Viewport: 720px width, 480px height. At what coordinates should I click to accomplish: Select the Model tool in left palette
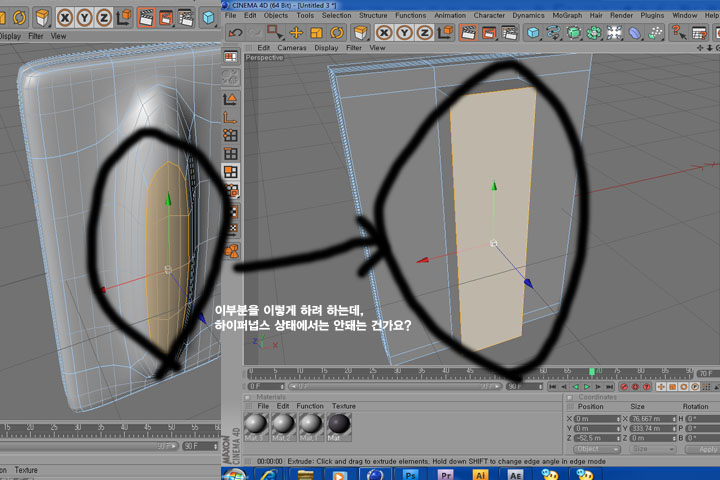231,98
